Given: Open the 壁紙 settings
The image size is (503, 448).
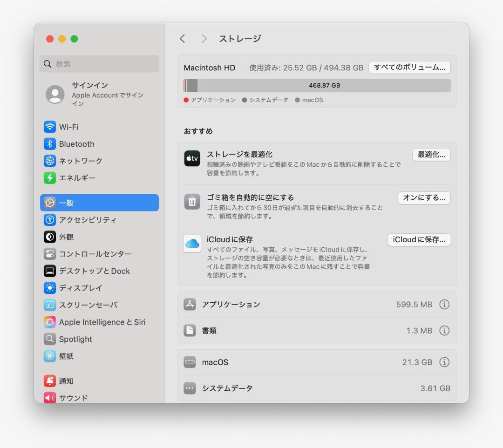Looking at the screenshot, I should pyautogui.click(x=66, y=356).
